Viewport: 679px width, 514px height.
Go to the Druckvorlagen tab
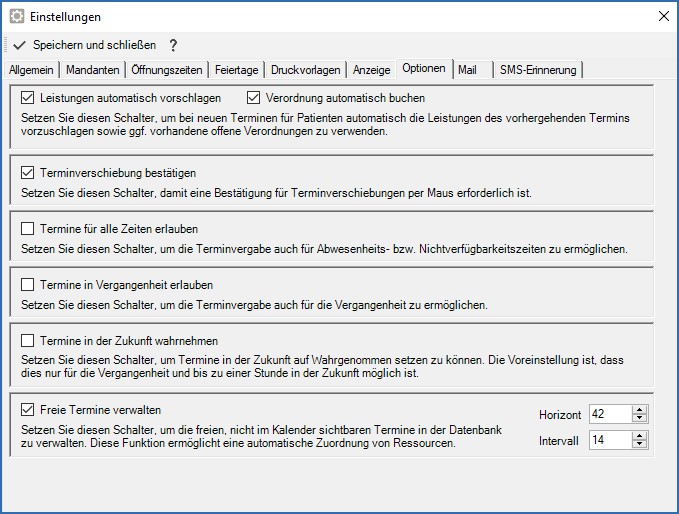[x=306, y=70]
